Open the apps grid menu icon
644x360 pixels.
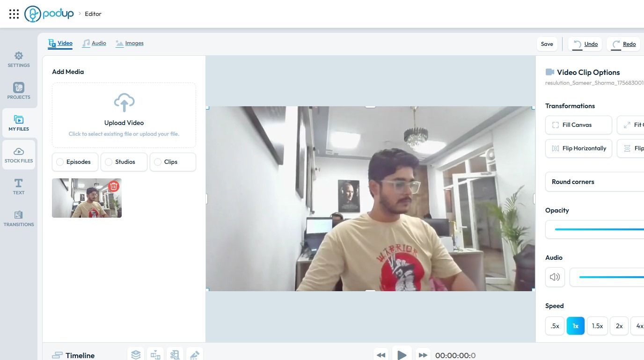pyautogui.click(x=14, y=14)
